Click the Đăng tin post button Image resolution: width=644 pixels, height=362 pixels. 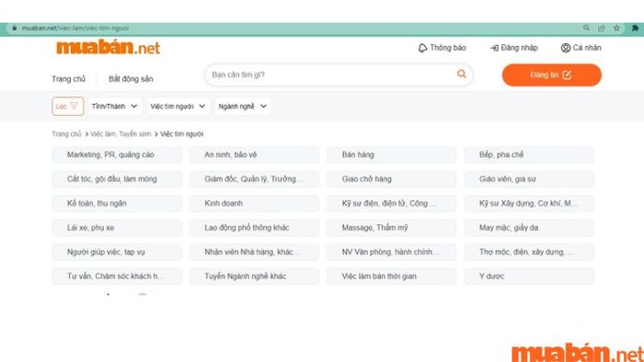[x=552, y=75]
